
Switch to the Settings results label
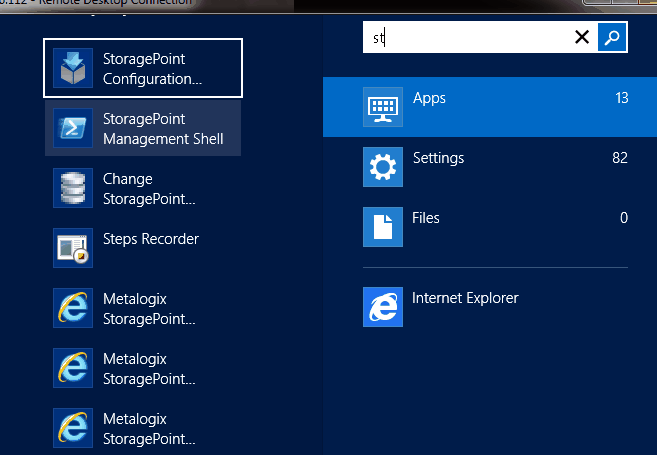point(438,158)
